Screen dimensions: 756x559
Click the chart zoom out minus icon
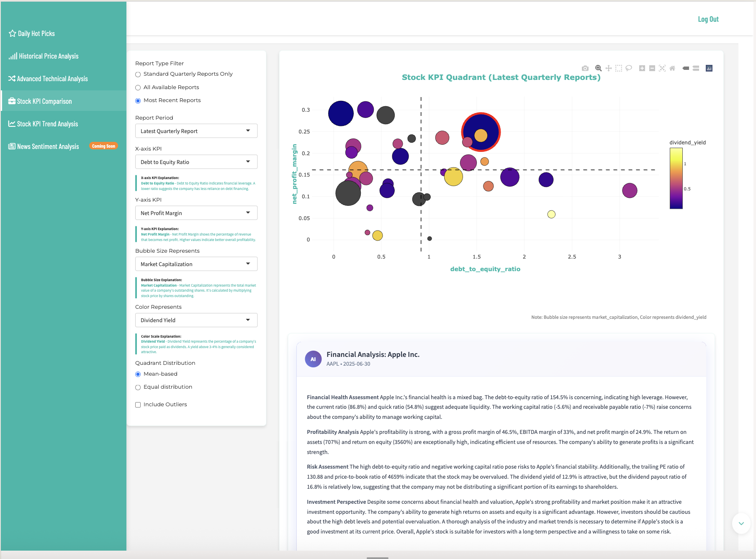[652, 68]
